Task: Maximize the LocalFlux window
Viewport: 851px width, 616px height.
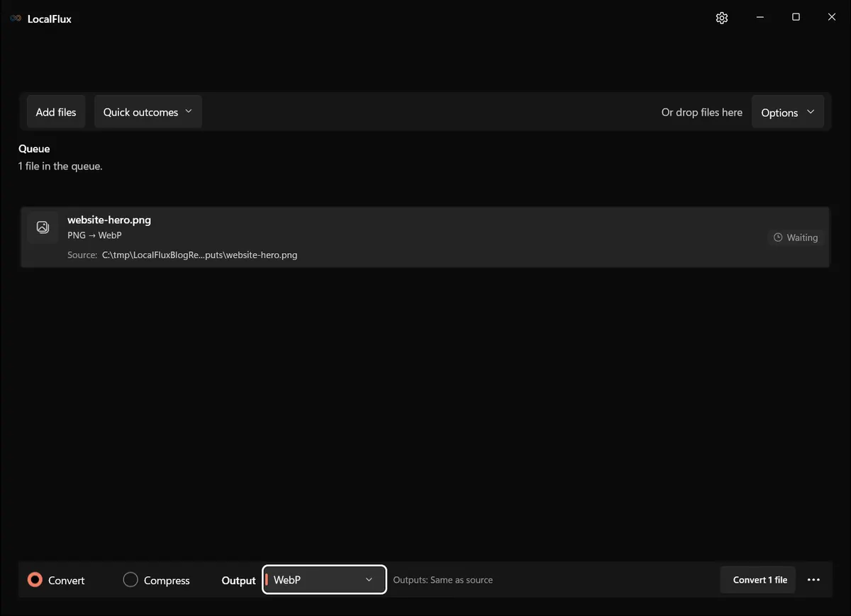Action: pyautogui.click(x=796, y=18)
